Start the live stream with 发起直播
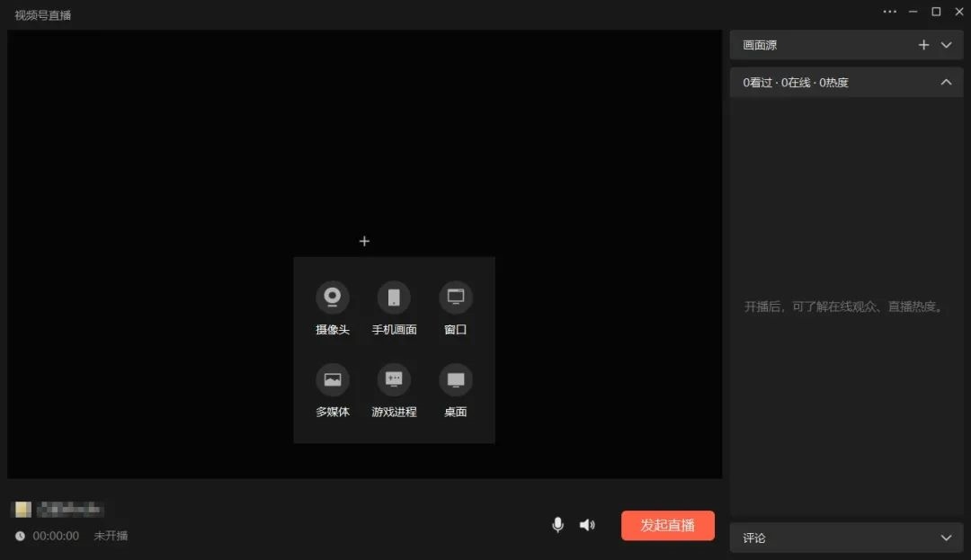 click(x=667, y=525)
